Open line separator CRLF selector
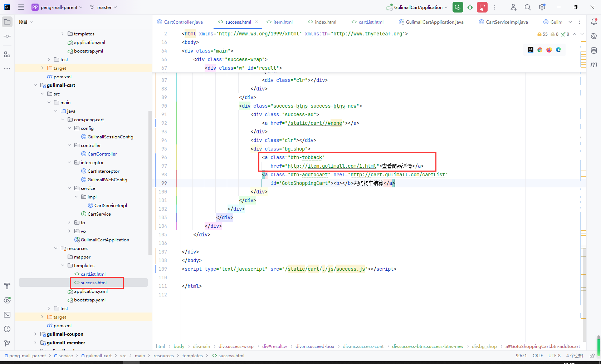Screen dimensions: 601x364 [537, 356]
